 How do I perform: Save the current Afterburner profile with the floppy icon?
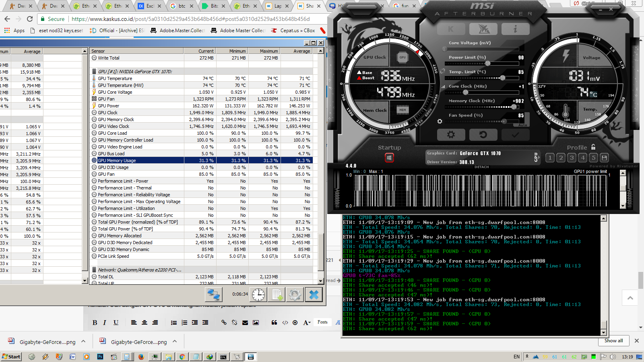pyautogui.click(x=604, y=158)
